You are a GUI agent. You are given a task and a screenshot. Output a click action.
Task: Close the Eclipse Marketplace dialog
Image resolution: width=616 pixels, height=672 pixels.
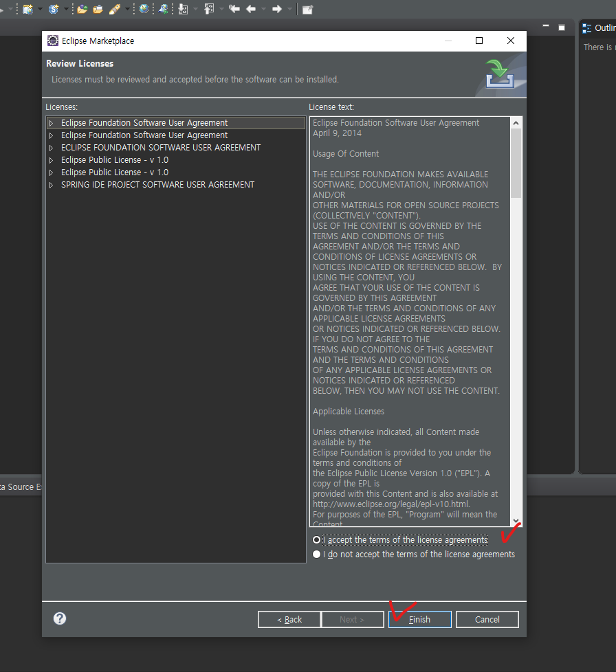[511, 41]
